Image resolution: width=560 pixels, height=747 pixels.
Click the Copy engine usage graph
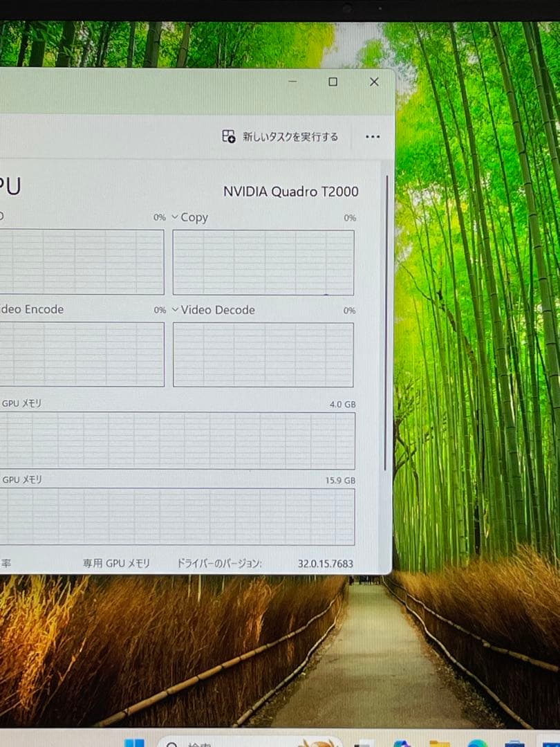(263, 263)
